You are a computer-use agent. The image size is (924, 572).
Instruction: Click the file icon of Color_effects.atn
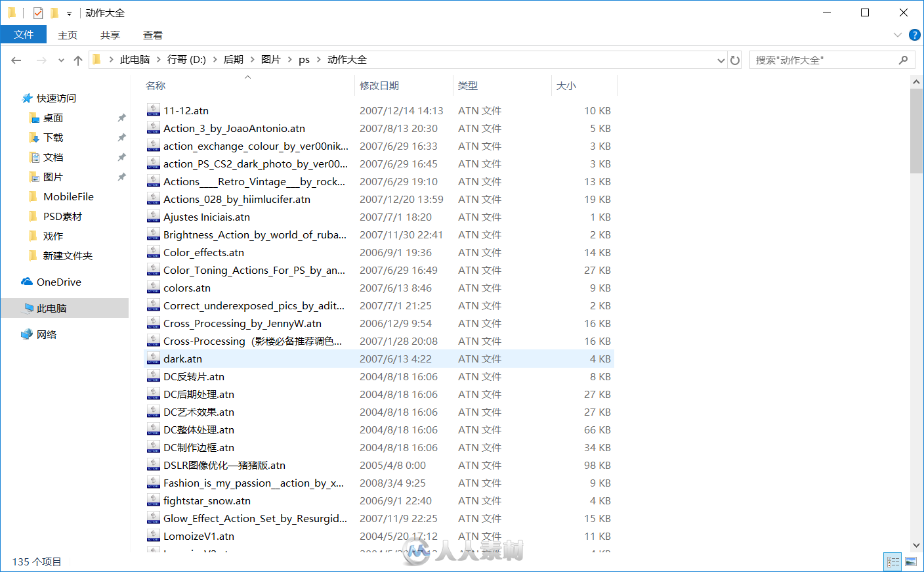[154, 252]
